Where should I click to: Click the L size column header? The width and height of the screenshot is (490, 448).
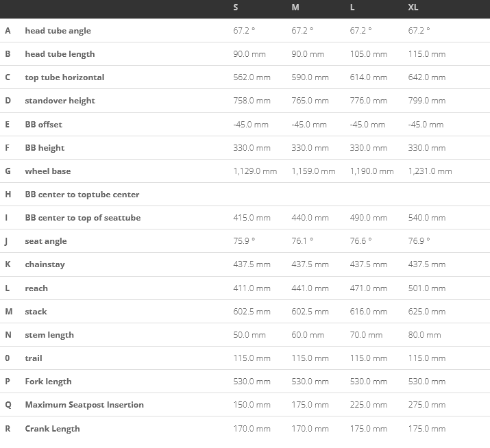(x=352, y=8)
